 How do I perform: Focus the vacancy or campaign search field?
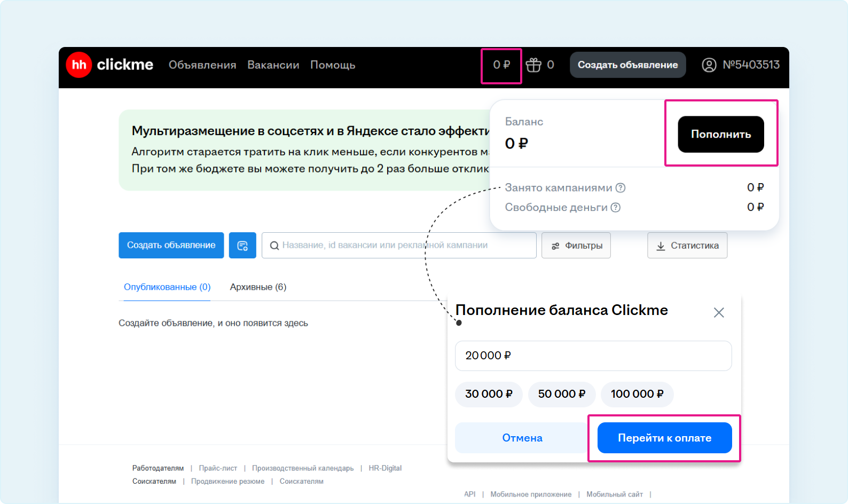click(x=399, y=246)
